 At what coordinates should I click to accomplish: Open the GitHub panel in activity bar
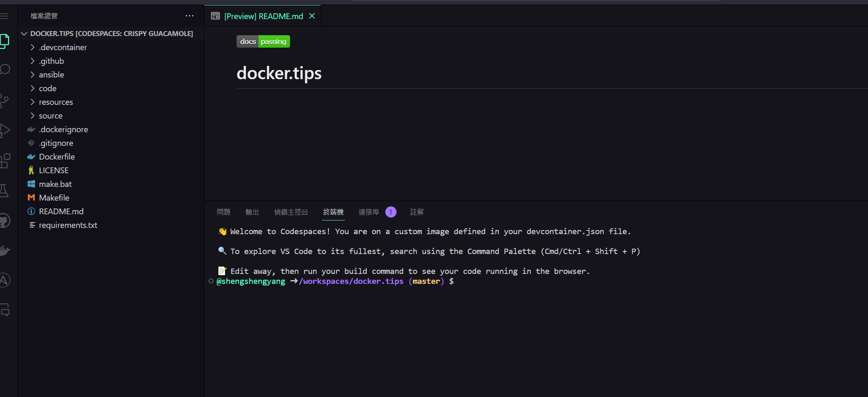point(5,220)
